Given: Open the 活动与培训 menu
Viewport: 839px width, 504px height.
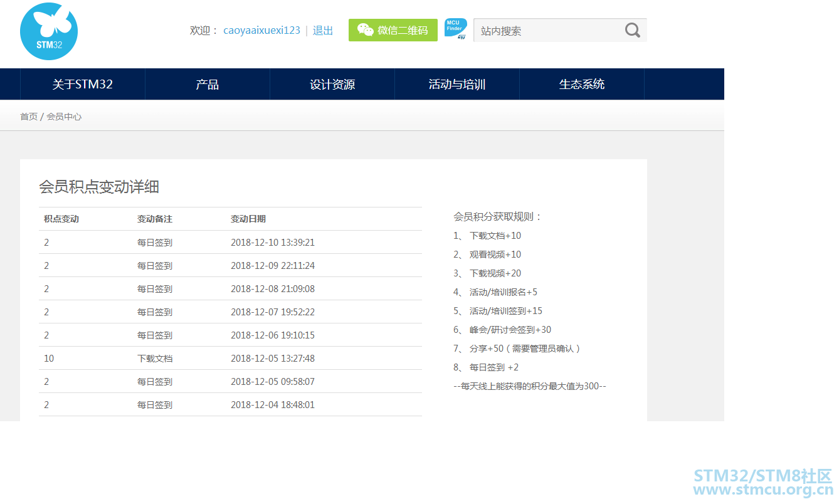Looking at the screenshot, I should (457, 84).
